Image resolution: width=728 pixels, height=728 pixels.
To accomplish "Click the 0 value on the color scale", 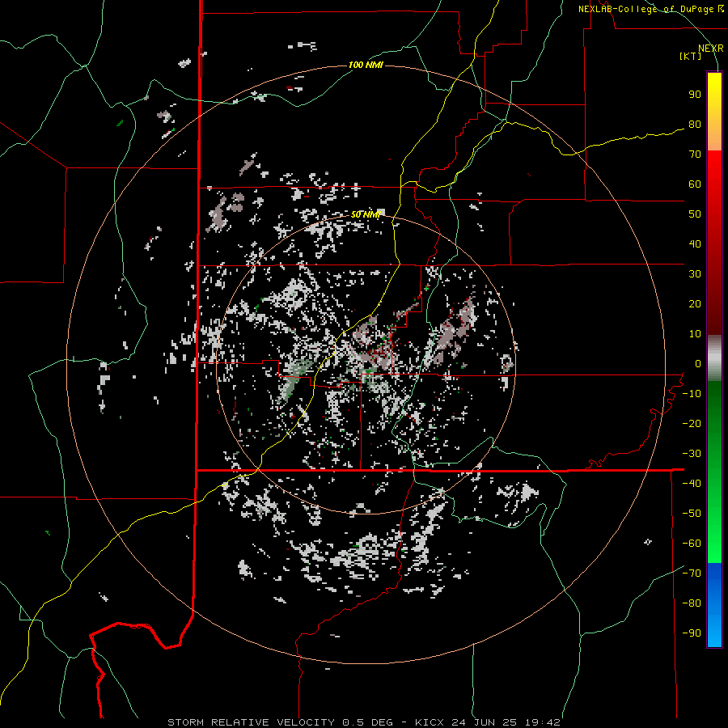I will pos(698,363).
